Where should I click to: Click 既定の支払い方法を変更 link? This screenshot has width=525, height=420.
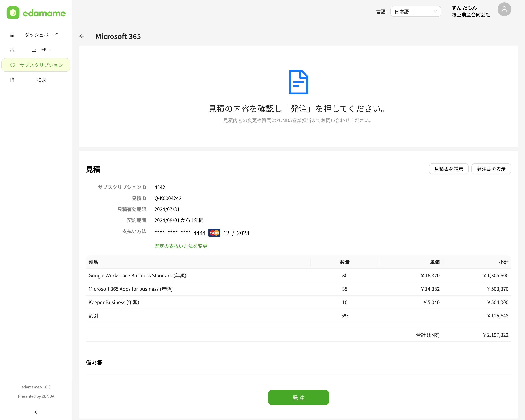(x=181, y=246)
